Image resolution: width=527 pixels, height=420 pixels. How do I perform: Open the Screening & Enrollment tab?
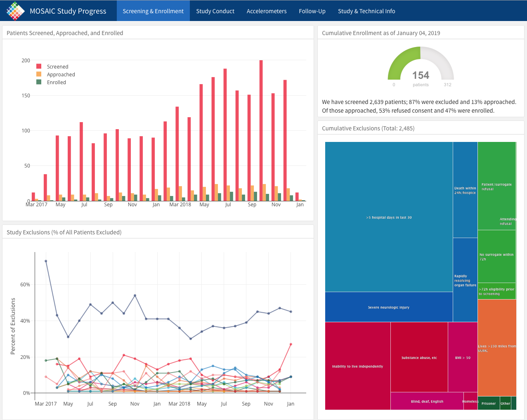coord(153,11)
